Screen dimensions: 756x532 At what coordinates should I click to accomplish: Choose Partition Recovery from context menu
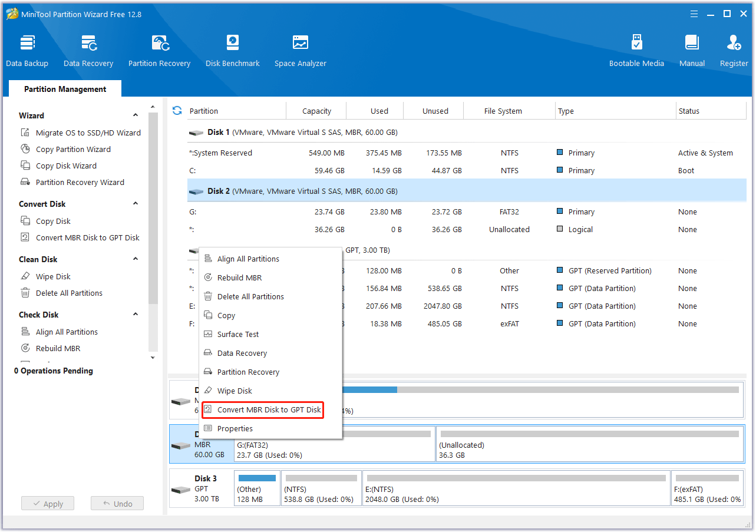pos(270,372)
